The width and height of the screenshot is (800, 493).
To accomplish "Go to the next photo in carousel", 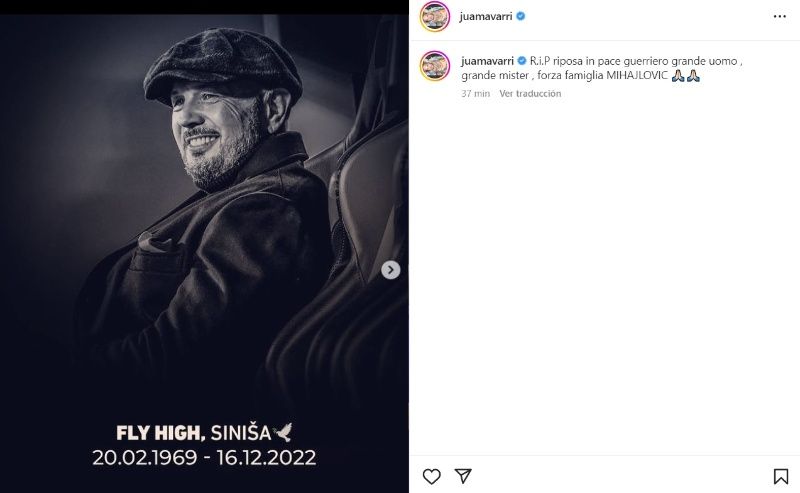I will (391, 270).
